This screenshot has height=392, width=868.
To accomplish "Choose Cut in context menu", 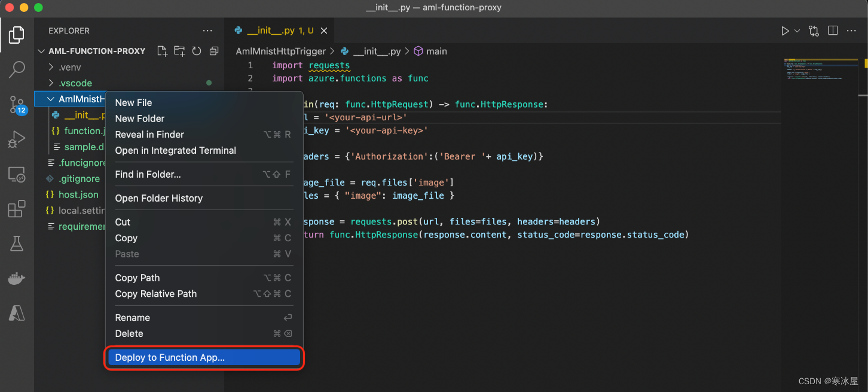I will coord(204,222).
